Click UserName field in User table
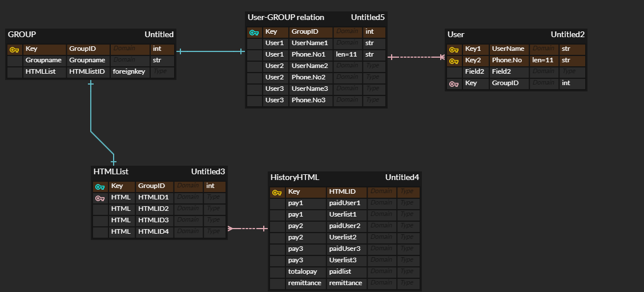 pos(509,49)
